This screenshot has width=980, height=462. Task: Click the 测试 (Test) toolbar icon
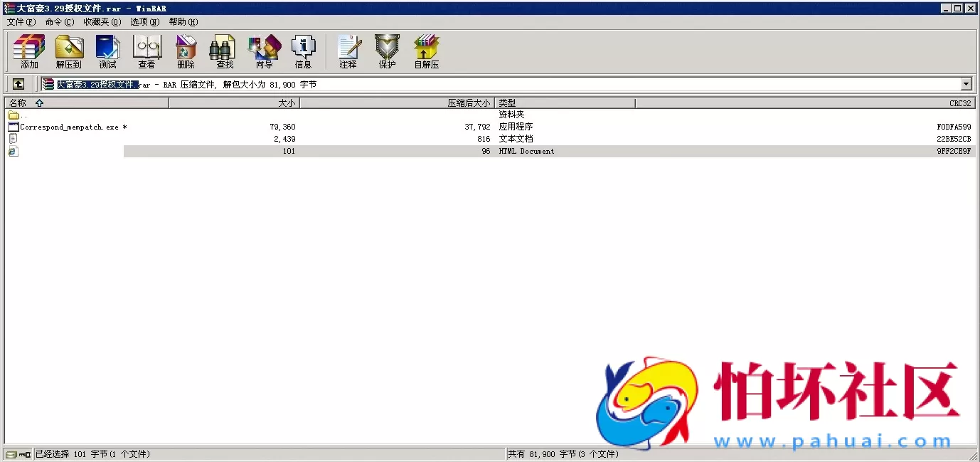tap(107, 51)
